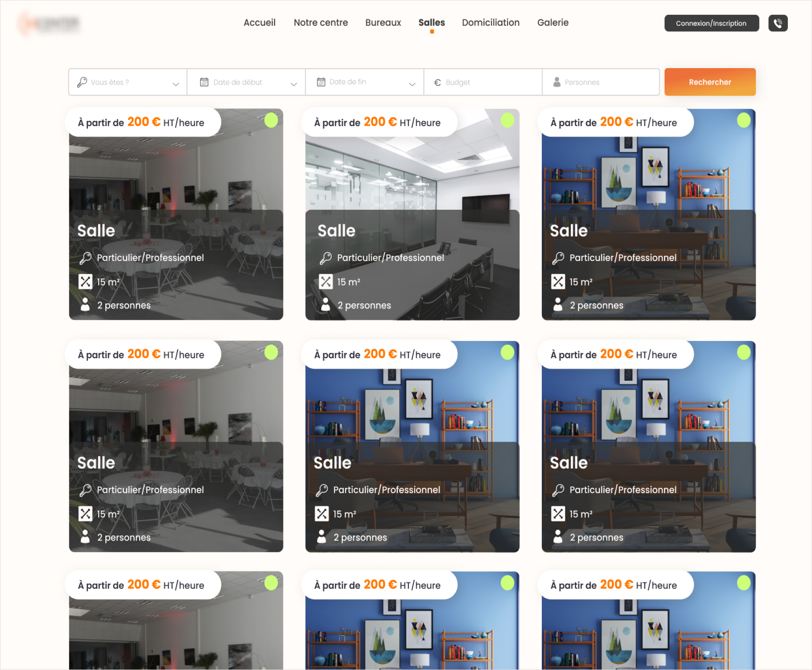Click key icon on second-row middle card
812x670 pixels.
click(322, 490)
